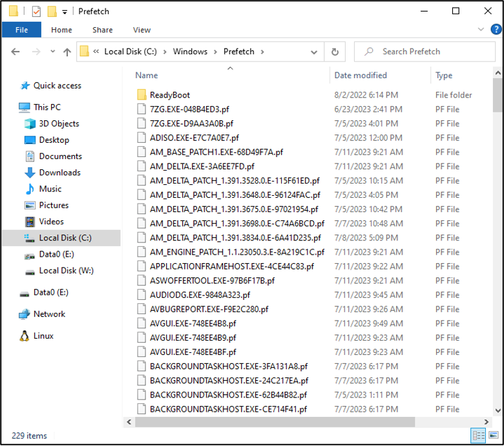Select BACKGROUNDTASKHOST.EXE-3FA131A8.pf
The width and height of the screenshot is (504, 446).
(x=229, y=366)
